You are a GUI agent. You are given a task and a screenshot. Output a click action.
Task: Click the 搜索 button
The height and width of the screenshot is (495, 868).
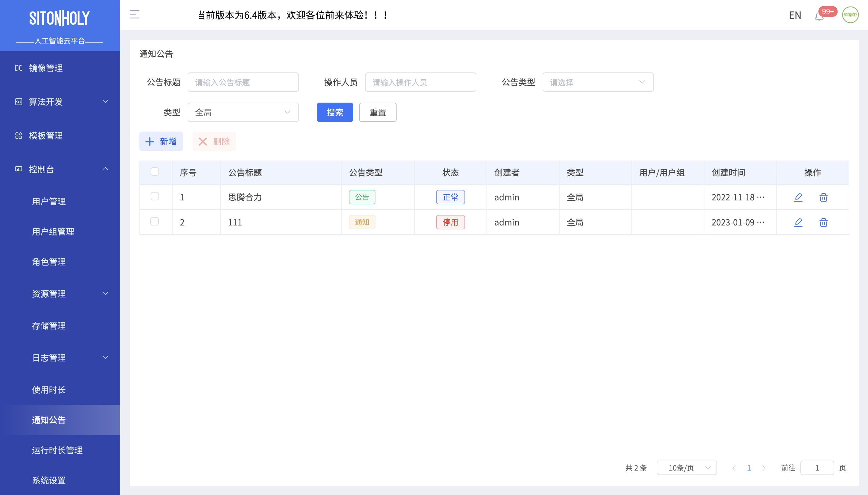coord(335,113)
